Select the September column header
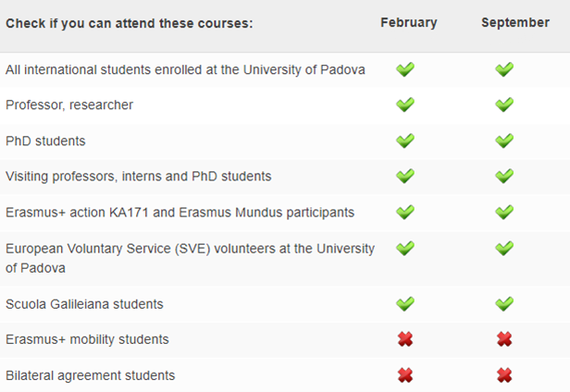 [515, 22]
